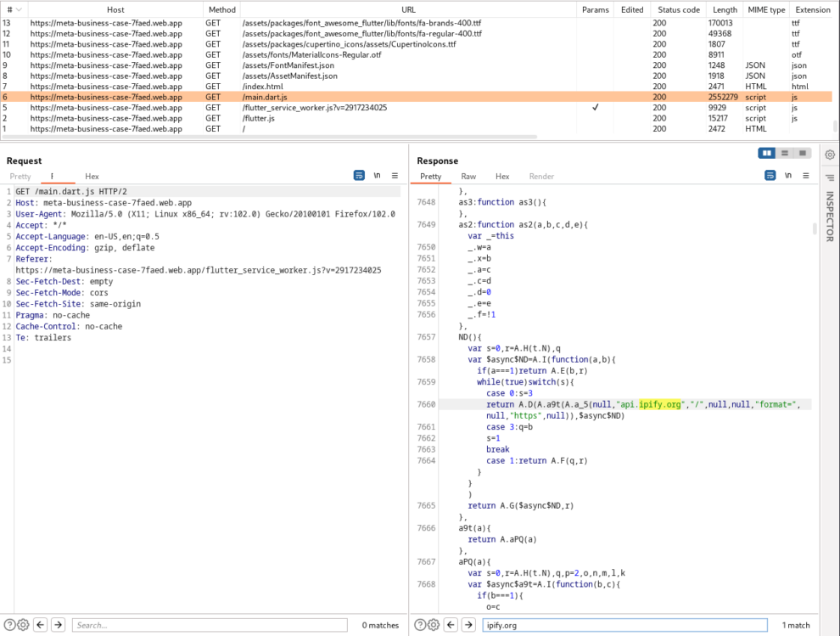
Task: Open Response search settings gear
Action: [x=434, y=625]
